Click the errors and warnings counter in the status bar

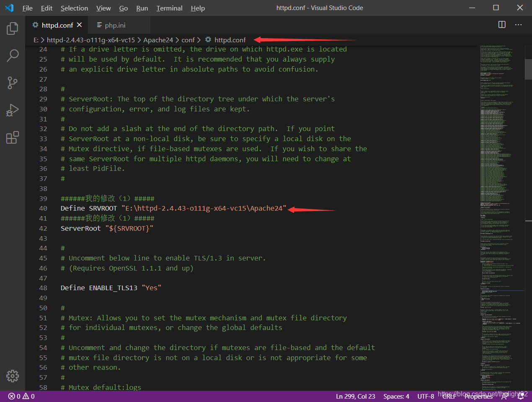click(21, 396)
